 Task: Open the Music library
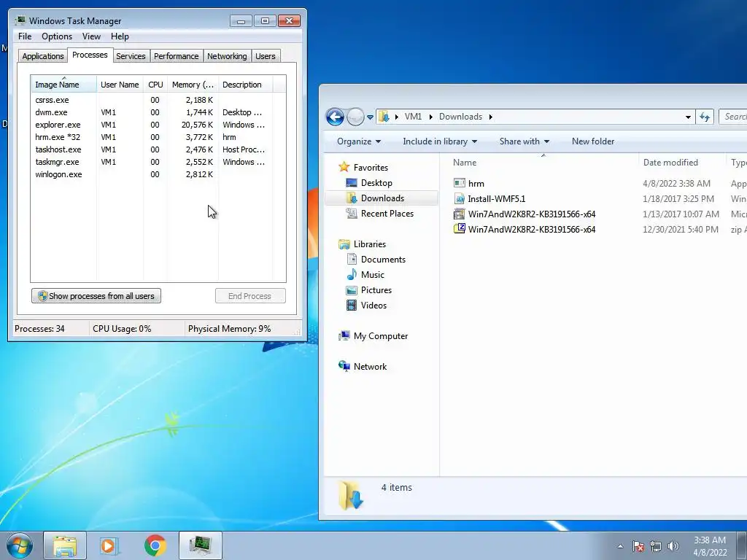coord(372,275)
